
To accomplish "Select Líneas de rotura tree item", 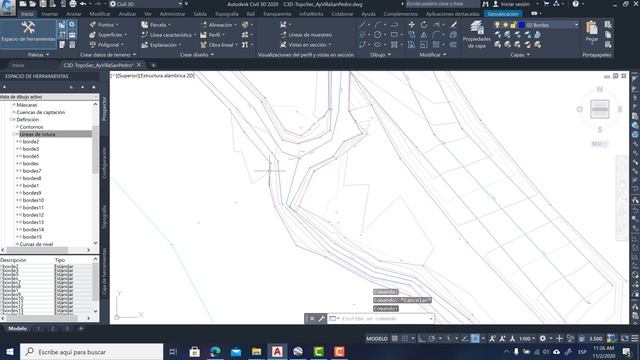I will point(37,134).
